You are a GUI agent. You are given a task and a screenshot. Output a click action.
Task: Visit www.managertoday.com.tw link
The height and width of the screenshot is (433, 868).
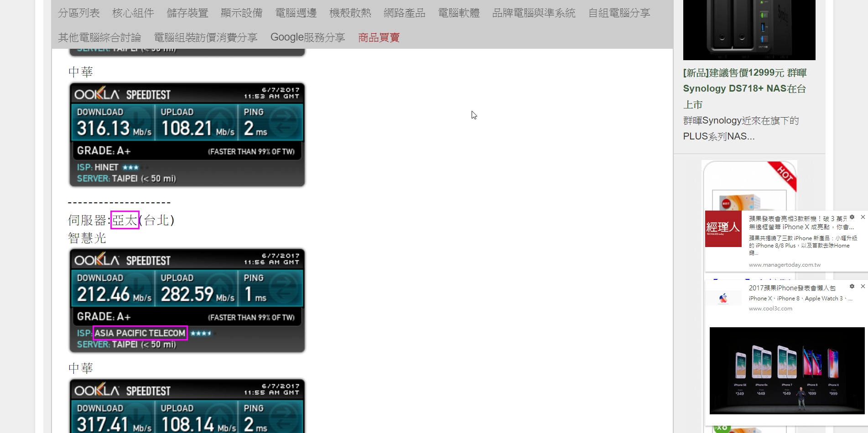click(x=785, y=265)
